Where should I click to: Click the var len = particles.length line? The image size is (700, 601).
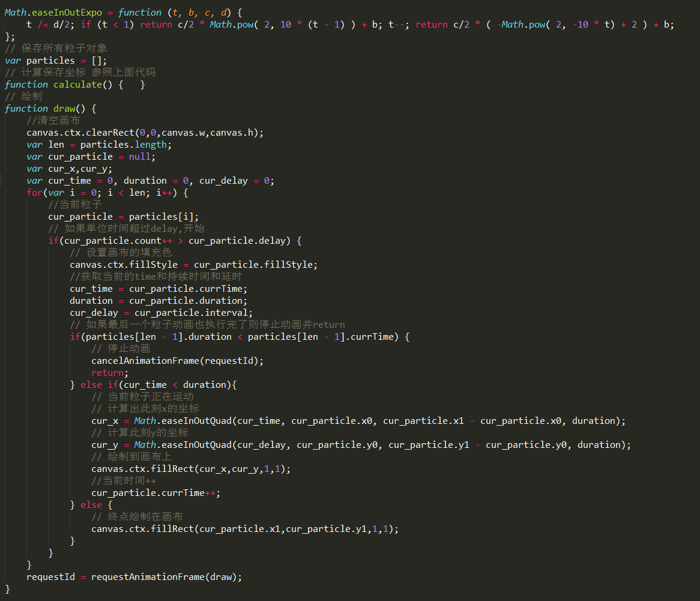pyautogui.click(x=99, y=145)
